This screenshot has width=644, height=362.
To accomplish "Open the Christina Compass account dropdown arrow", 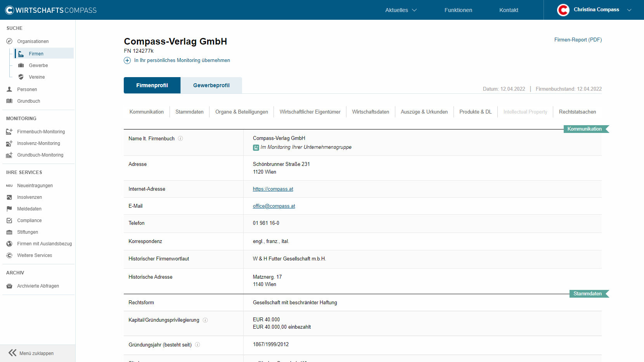I will (x=629, y=10).
